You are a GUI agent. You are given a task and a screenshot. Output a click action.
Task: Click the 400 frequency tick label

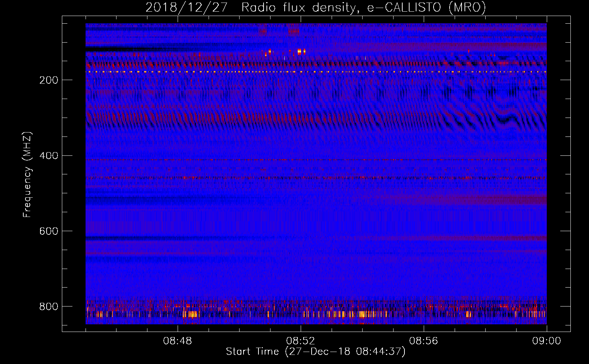(x=49, y=156)
